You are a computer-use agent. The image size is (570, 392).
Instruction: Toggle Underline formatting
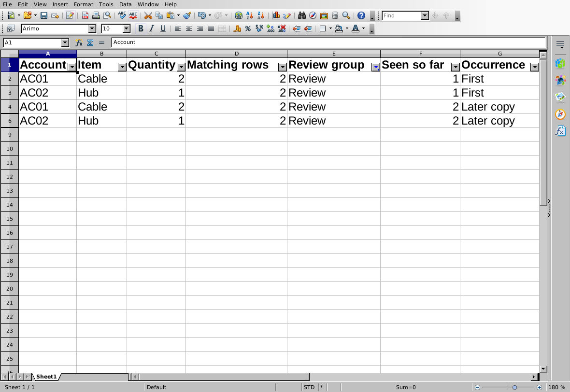tap(163, 28)
